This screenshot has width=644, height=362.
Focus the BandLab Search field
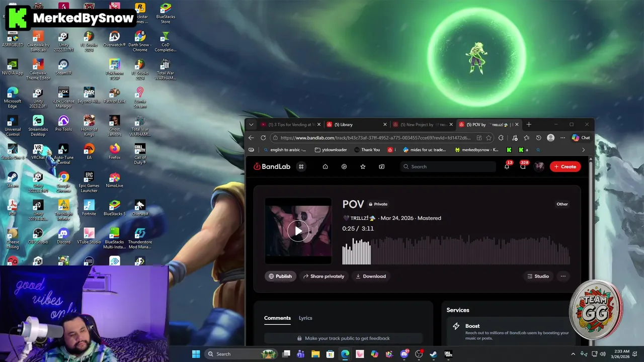(448, 166)
